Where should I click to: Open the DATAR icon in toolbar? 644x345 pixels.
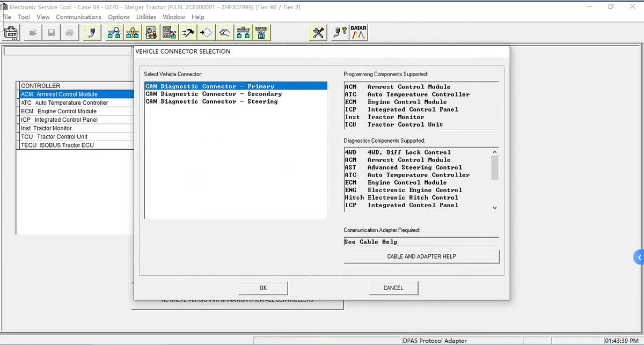[x=358, y=33]
